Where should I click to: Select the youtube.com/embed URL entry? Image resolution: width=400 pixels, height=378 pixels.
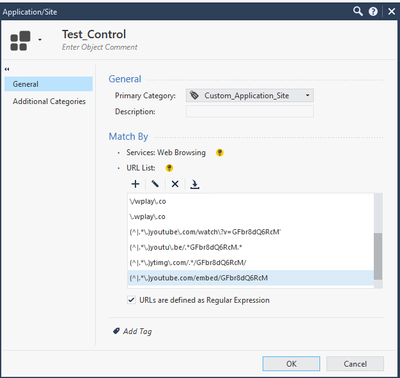click(251, 278)
